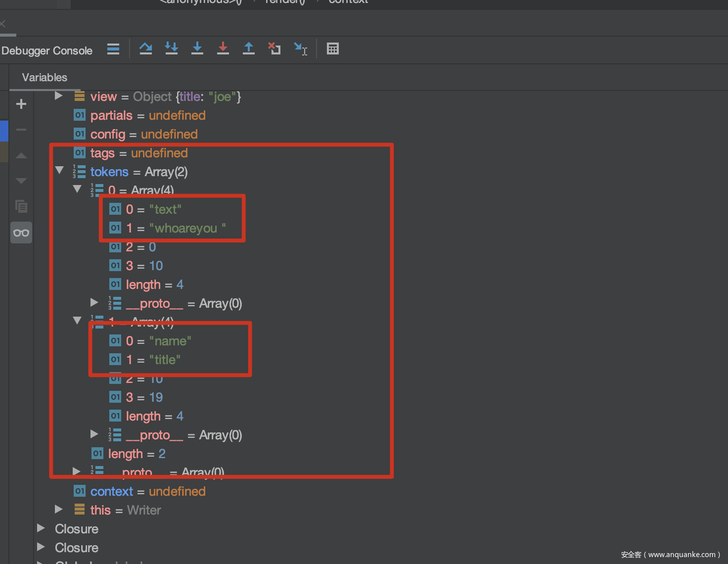The height and width of the screenshot is (564, 728).
Task: Click the Run to Cursor icon
Action: tap(300, 48)
